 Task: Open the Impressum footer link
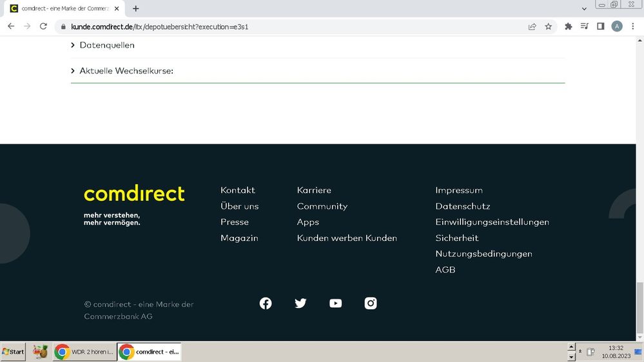[x=459, y=190]
